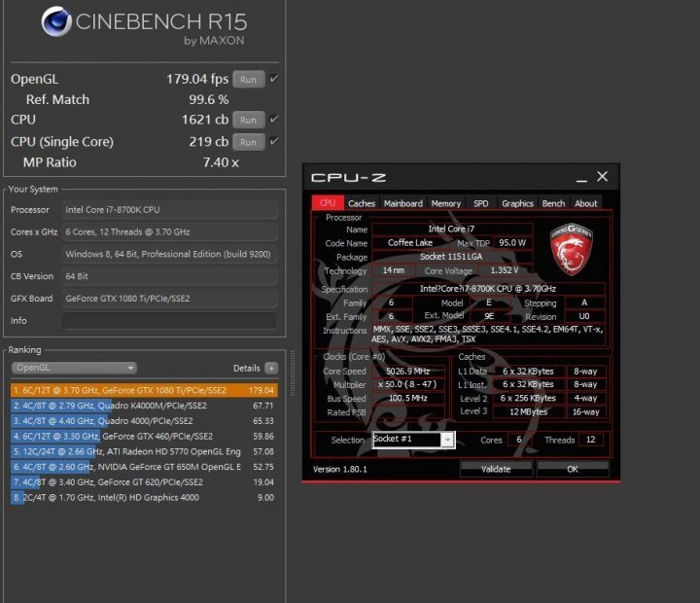Click the Level 3 cache value 12 MBytes

coord(529,411)
